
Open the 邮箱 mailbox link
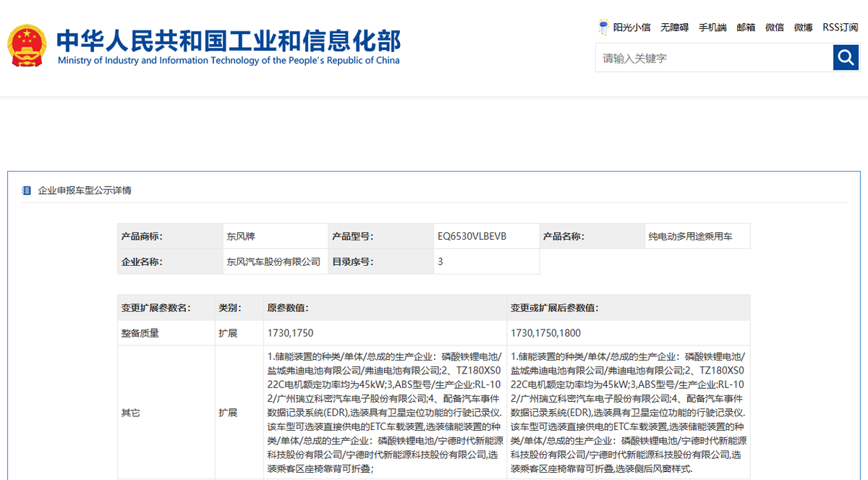(746, 28)
